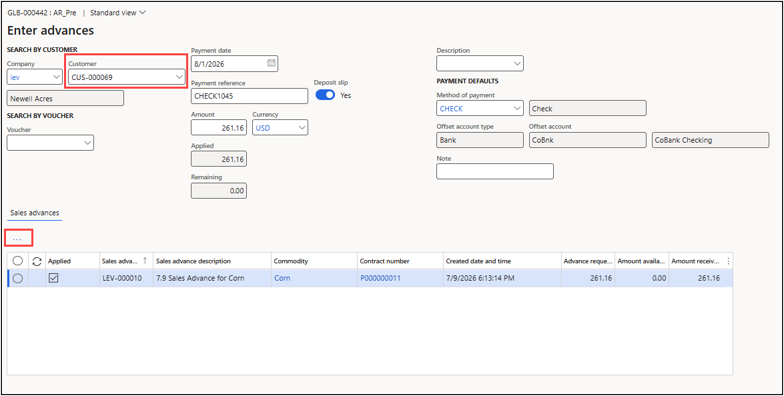
Task: Click the Sales advance description column header
Action: (213, 261)
